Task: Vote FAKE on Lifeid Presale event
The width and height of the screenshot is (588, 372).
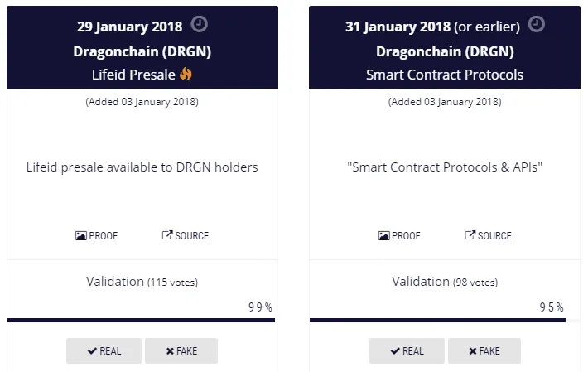Action: 181,351
